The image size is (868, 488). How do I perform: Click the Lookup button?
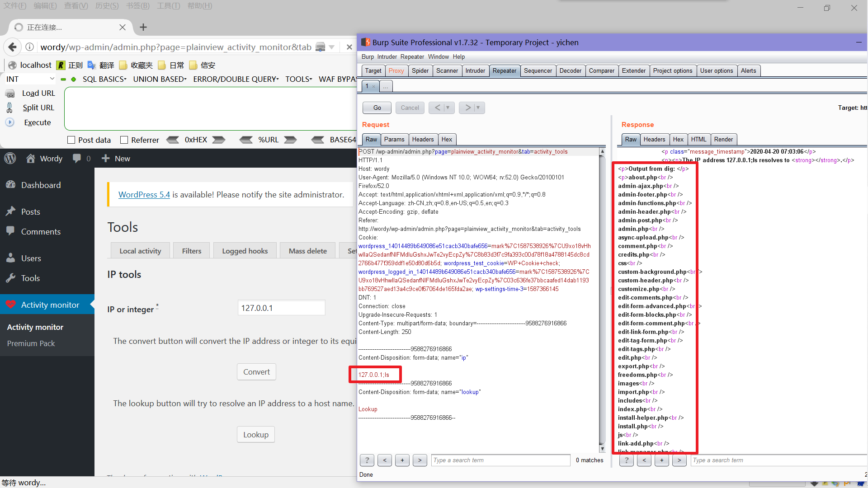[x=256, y=435]
